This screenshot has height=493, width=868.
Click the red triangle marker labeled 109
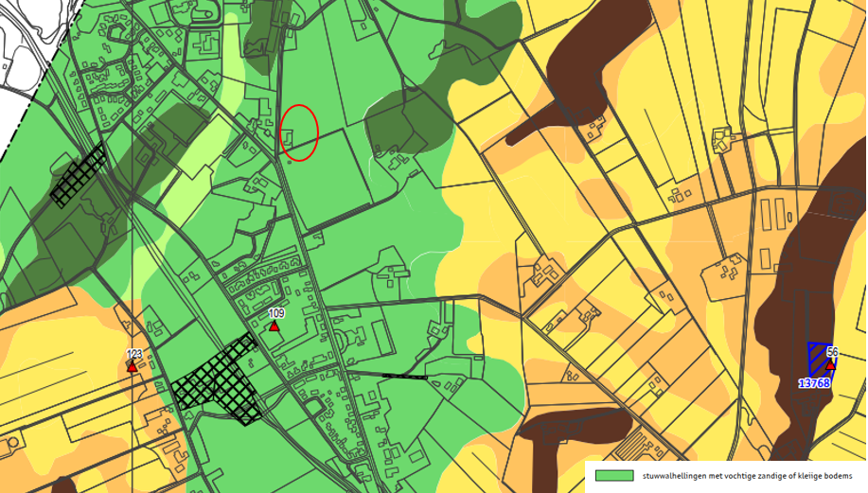(274, 326)
